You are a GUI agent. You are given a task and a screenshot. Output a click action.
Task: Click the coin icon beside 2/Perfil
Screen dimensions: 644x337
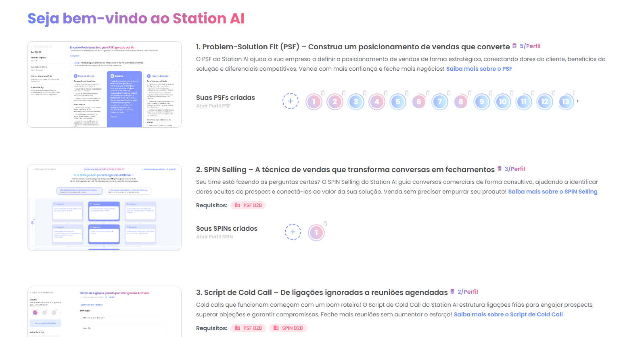(x=452, y=292)
